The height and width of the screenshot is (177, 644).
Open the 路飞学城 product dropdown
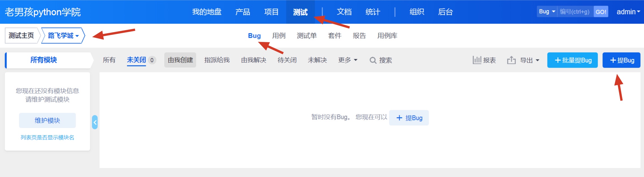63,36
